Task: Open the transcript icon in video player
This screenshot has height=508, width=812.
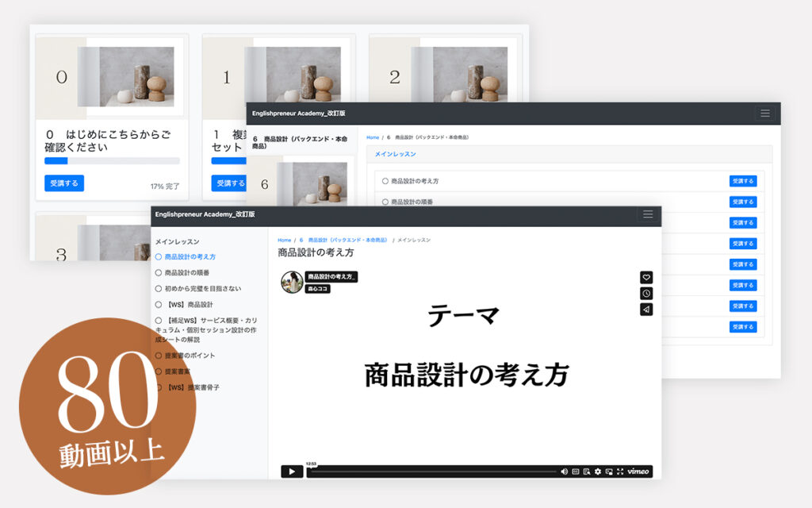Action: (x=587, y=471)
